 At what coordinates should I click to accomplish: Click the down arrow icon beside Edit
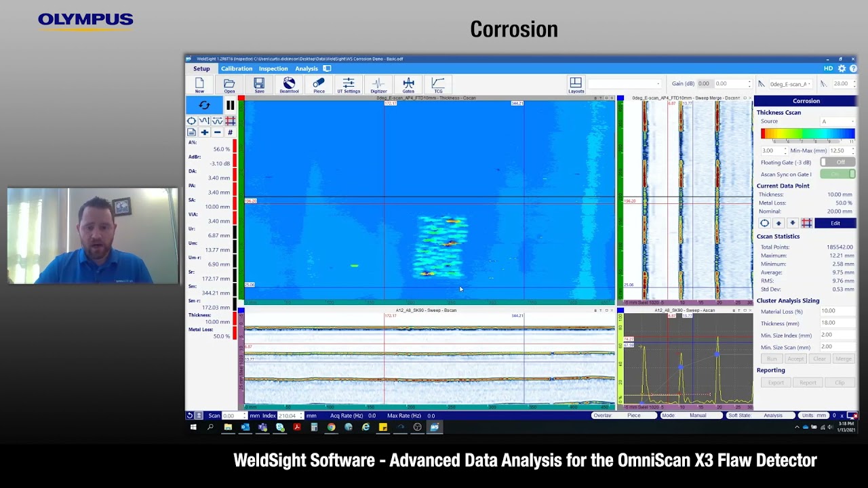click(793, 223)
